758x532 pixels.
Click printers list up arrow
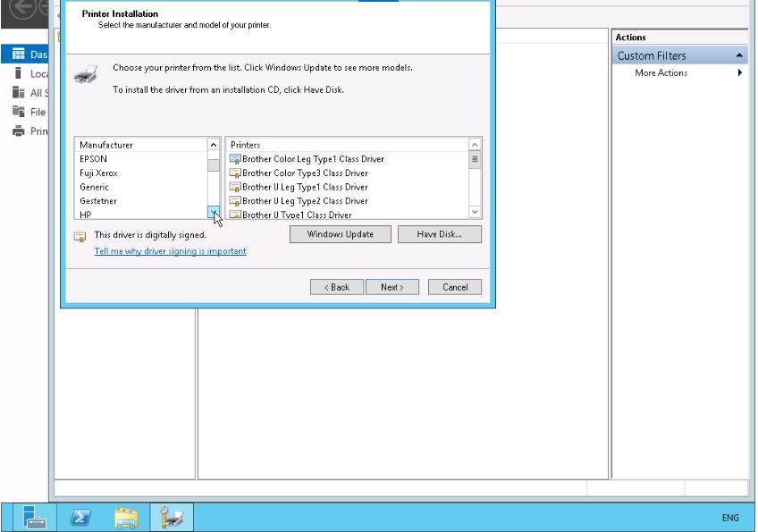475,145
